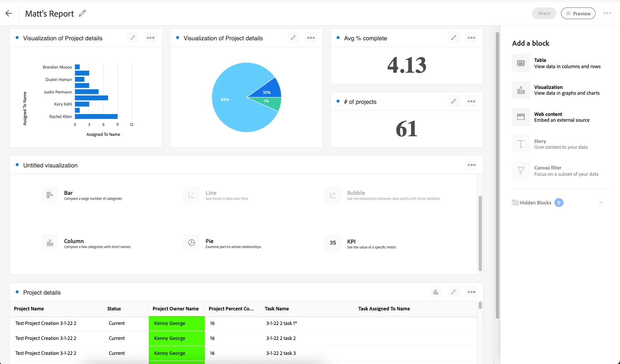620x364 pixels.
Task: Add a Table block
Action: click(556, 63)
